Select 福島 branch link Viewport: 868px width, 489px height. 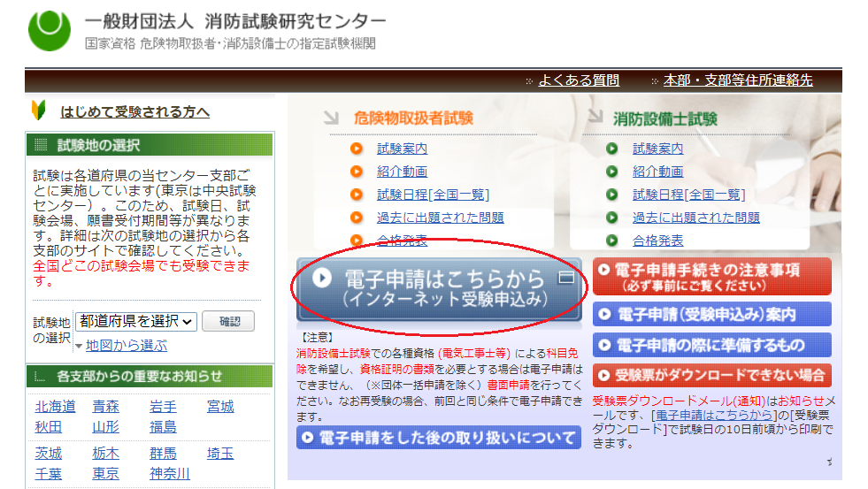163,427
